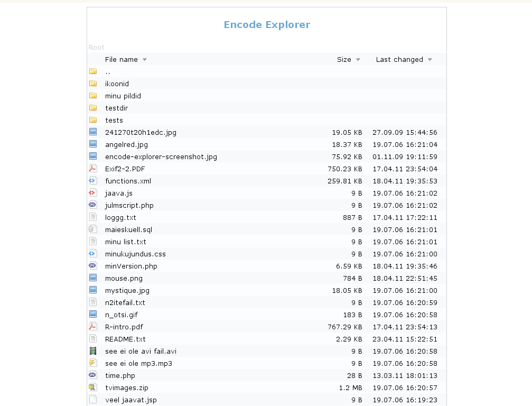Open the time.php file link
Image resolution: width=532 pixels, height=406 pixels.
point(120,375)
